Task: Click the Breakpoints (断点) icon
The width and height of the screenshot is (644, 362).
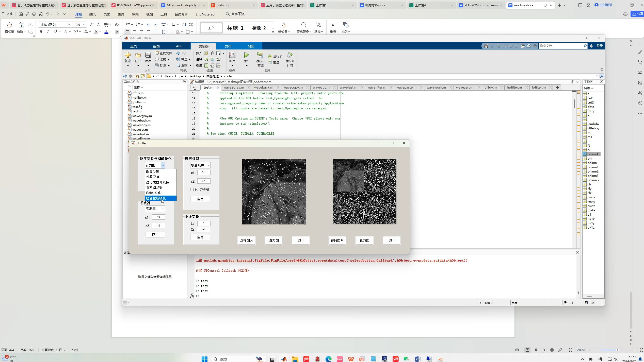Action: 232,55
